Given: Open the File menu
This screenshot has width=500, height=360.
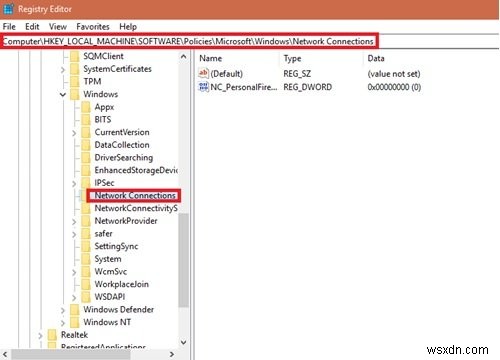Looking at the screenshot, I should (9, 27).
